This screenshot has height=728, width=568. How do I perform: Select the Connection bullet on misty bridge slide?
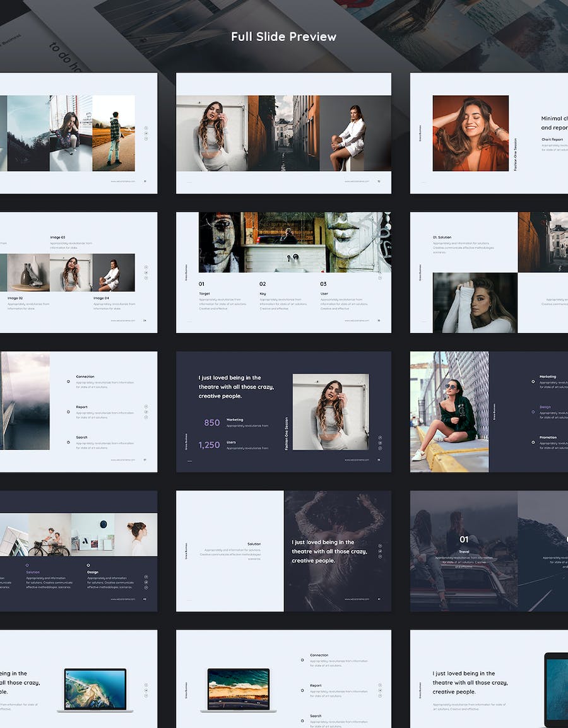(x=68, y=381)
